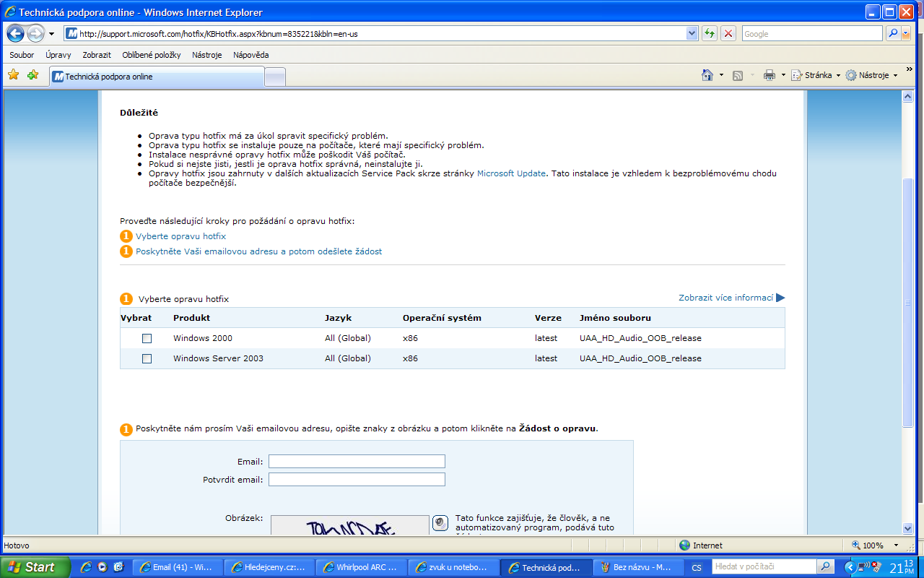
Task: Click the desktop search magnifier button
Action: (x=825, y=567)
